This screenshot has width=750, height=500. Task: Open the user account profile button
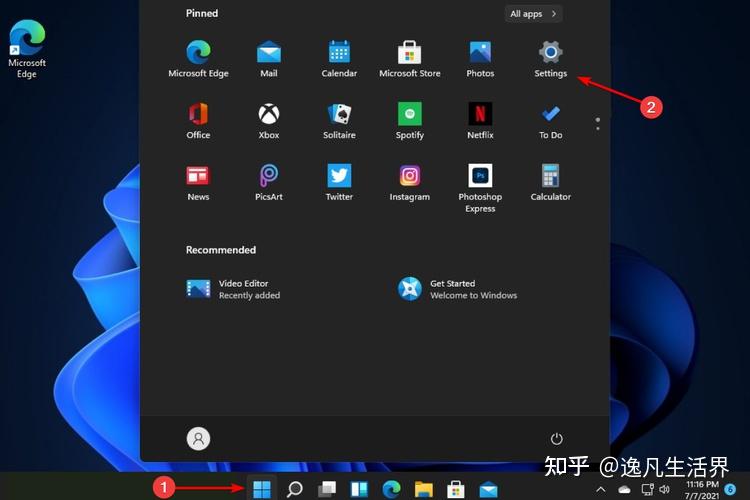click(198, 438)
